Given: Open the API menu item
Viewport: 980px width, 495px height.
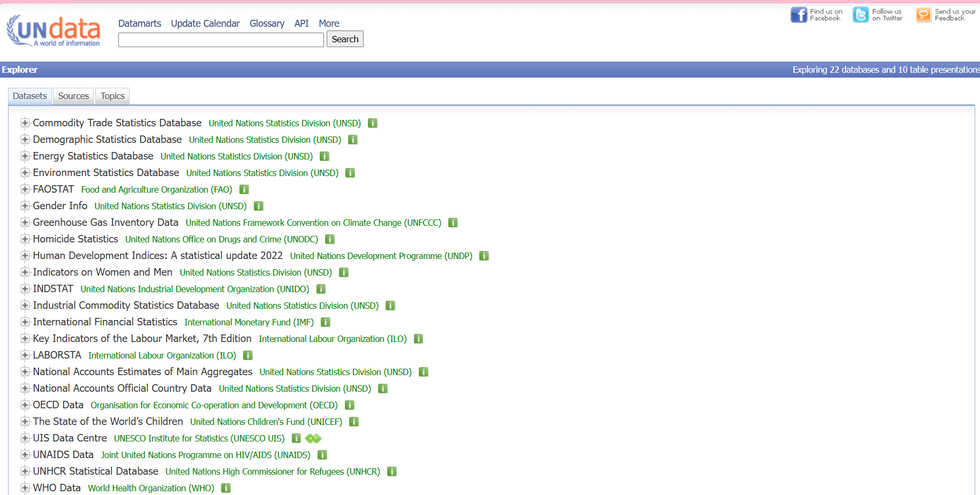Looking at the screenshot, I should pyautogui.click(x=301, y=24).
